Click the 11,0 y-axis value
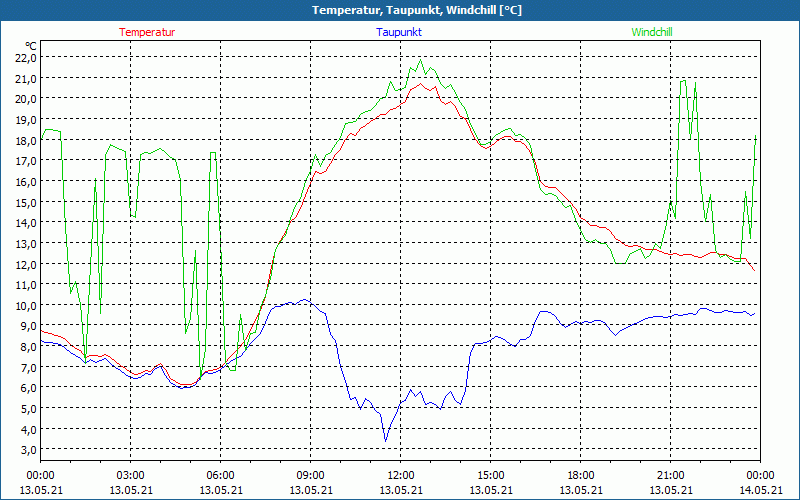800x500 pixels. [x=26, y=284]
